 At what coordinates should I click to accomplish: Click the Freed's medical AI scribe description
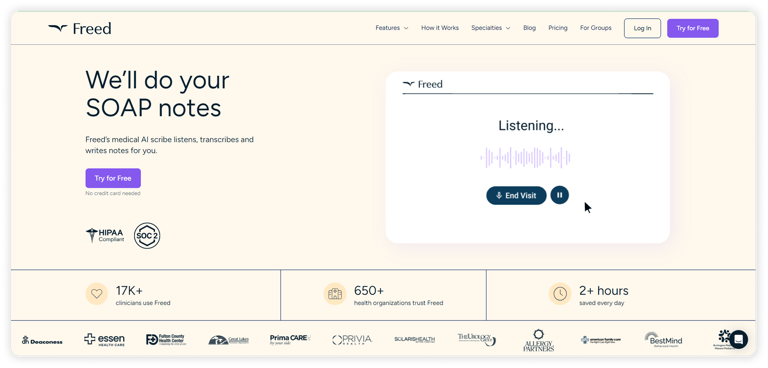tap(169, 145)
